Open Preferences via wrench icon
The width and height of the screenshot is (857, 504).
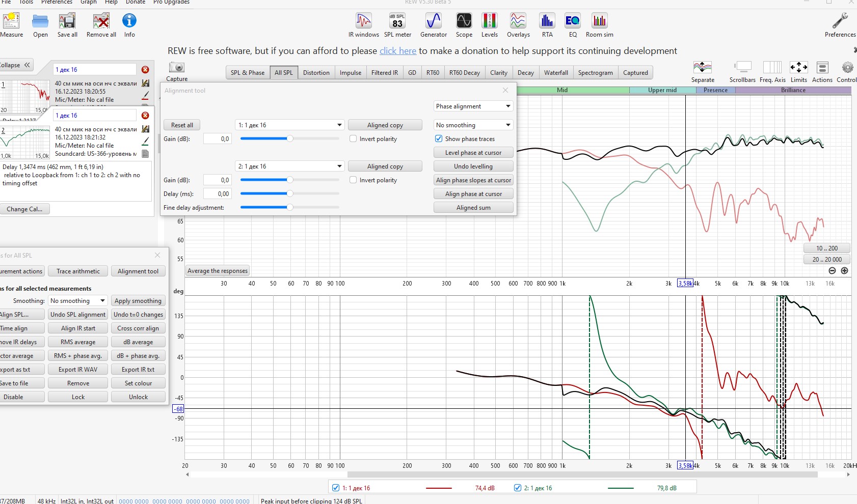840,21
